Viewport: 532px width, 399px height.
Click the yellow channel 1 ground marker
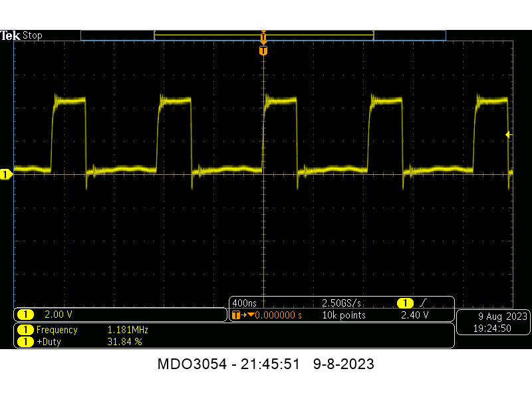pos(6,174)
